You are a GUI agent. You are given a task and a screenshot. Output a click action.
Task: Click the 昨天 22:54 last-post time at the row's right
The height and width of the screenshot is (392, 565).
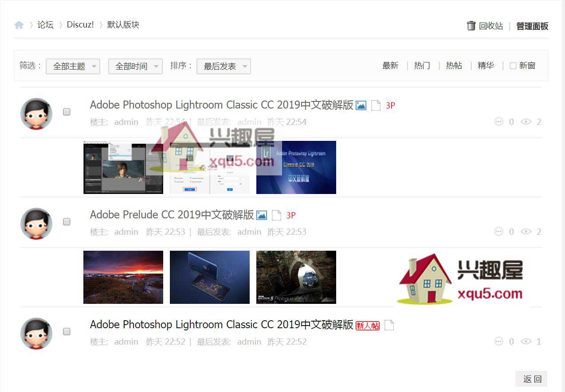coord(287,122)
